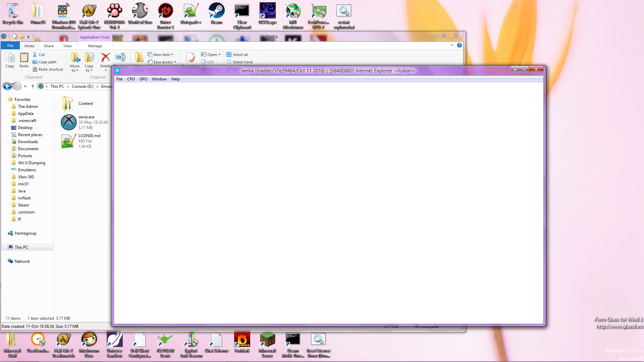Image resolution: width=644 pixels, height=362 pixels.
Task: Select the LICENSE.md file
Action: (82, 141)
